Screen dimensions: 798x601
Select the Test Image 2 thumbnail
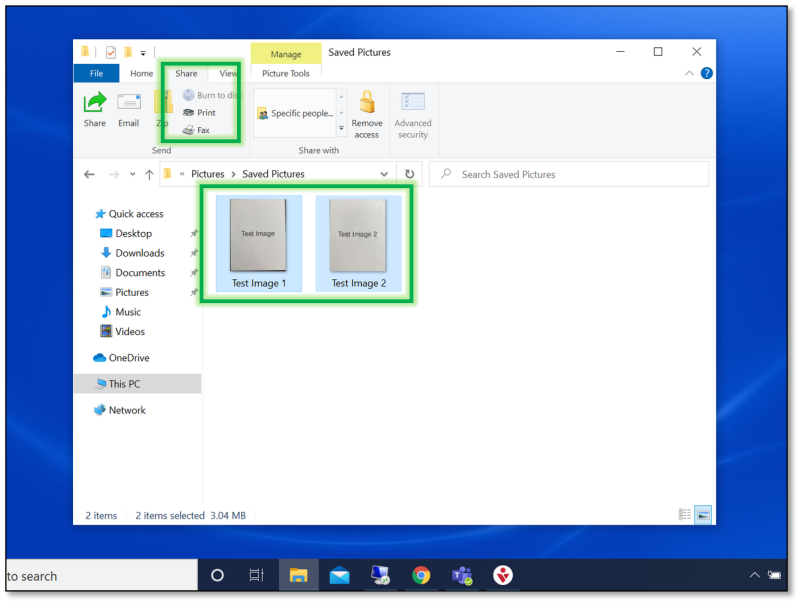click(357, 243)
